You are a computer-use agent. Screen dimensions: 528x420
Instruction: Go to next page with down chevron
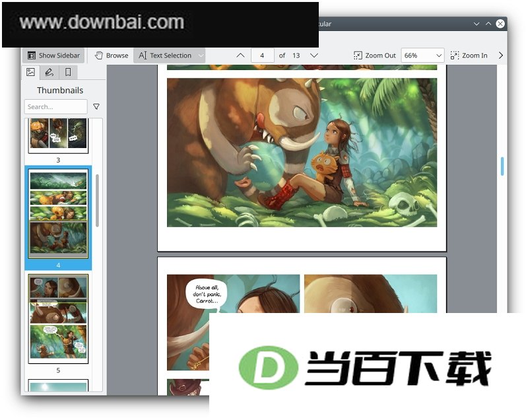click(314, 55)
